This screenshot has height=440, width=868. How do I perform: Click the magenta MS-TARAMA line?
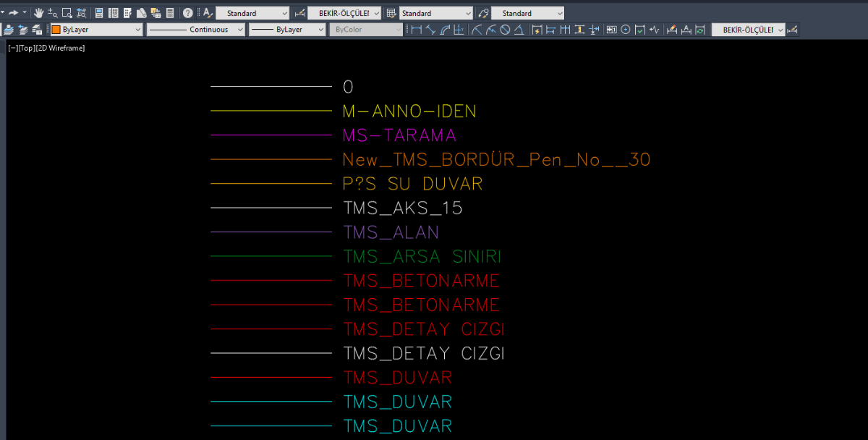[x=271, y=135]
